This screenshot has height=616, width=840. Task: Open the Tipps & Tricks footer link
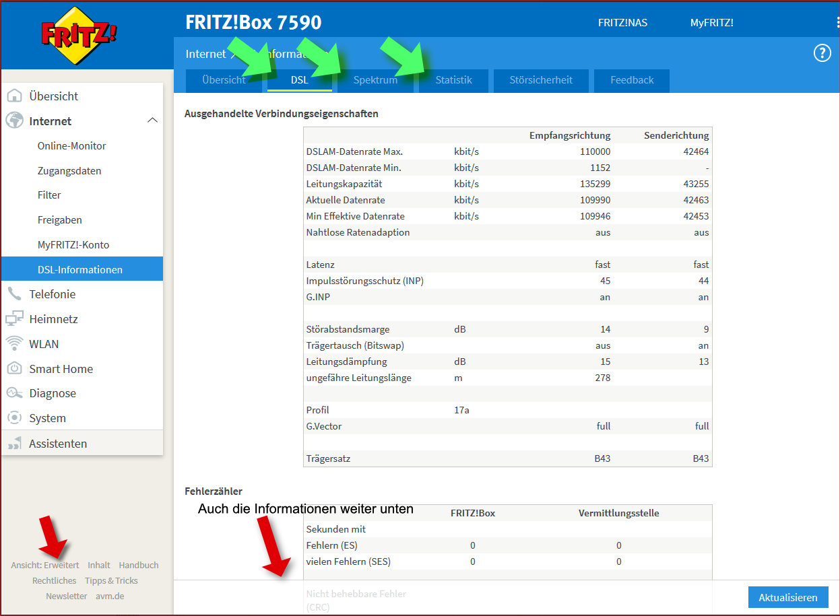(111, 581)
